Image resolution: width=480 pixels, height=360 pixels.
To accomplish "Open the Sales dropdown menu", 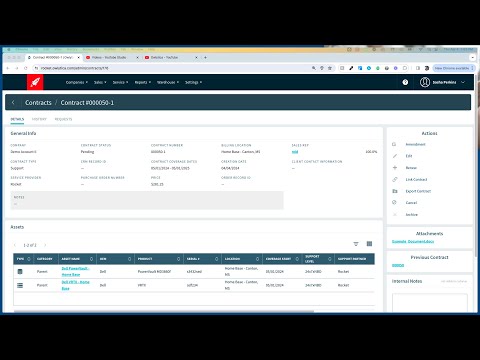I will coord(100,82).
